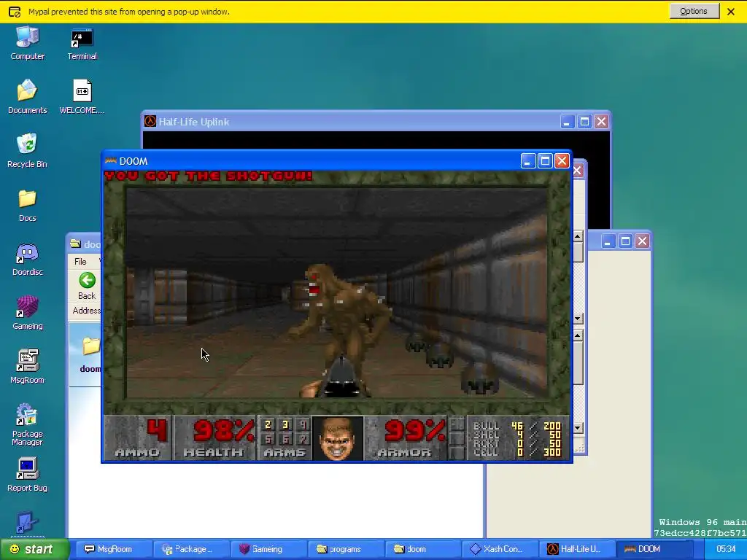Screen dimensions: 747x560
Task: Click the DOOM taskbar item
Action: (x=656, y=549)
